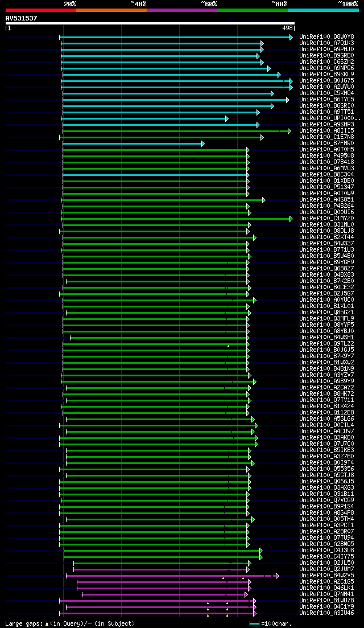Image resolution: width=364 pixels, height=628 pixels.
Task: Select the UniRef100_B4W2V5 label
Action: (x=326, y=576)
